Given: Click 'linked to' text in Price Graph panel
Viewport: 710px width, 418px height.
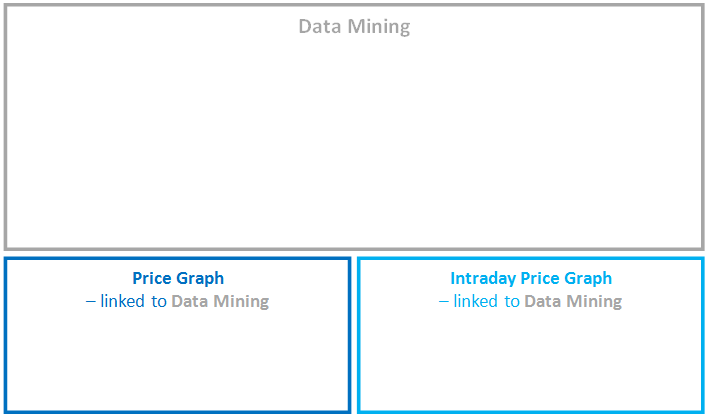Looking at the screenshot, I should 134,301.
